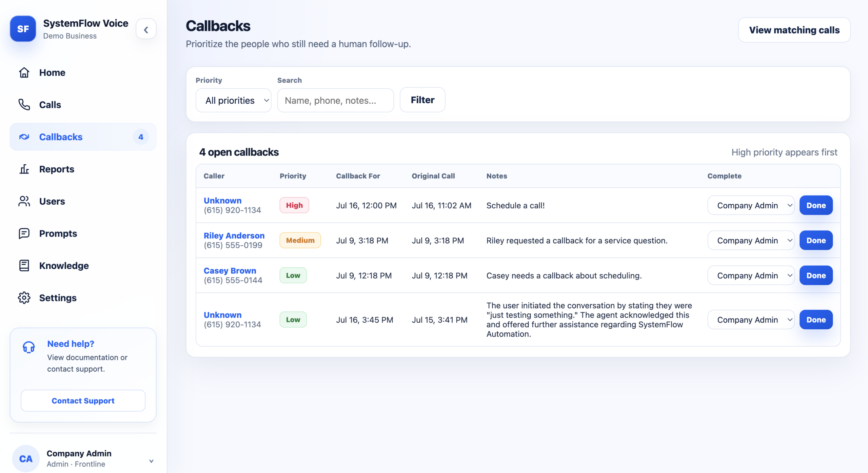Click Jul 16, 12:00 PM callback time
This screenshot has width=868, height=473.
pyautogui.click(x=366, y=205)
